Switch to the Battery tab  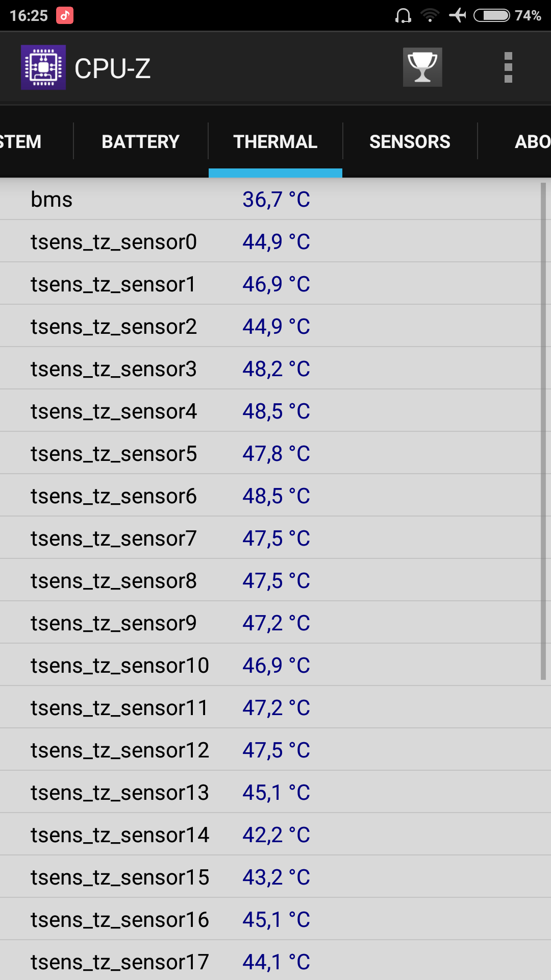pyautogui.click(x=140, y=141)
